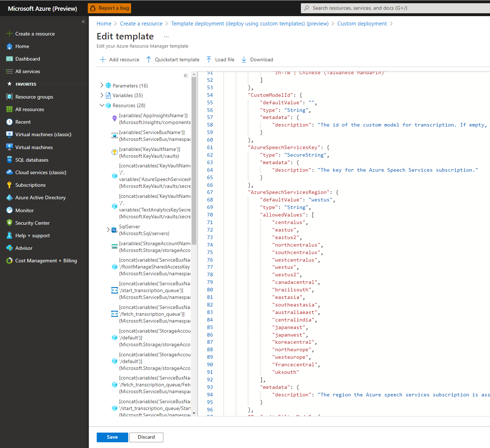Open SQL databases in sidebar
490x448 pixels.
(x=32, y=160)
